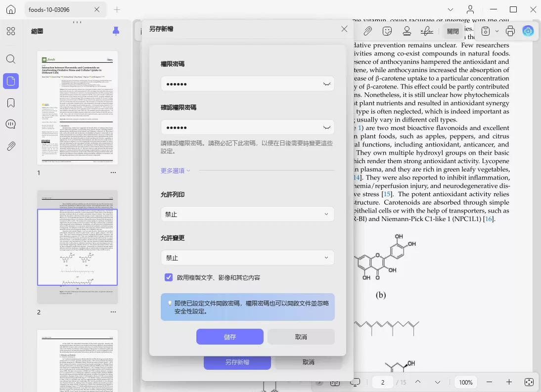Focus the 確認權限密碼 field

247,127
